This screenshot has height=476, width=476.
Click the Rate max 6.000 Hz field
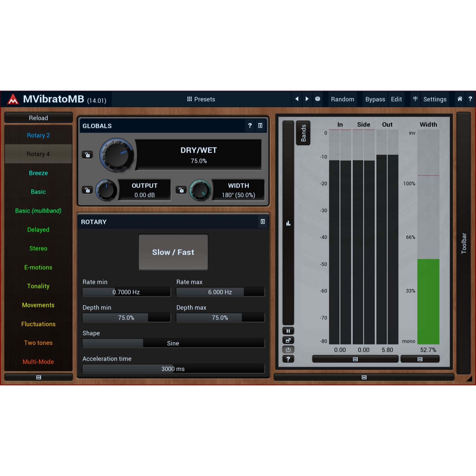click(x=220, y=292)
